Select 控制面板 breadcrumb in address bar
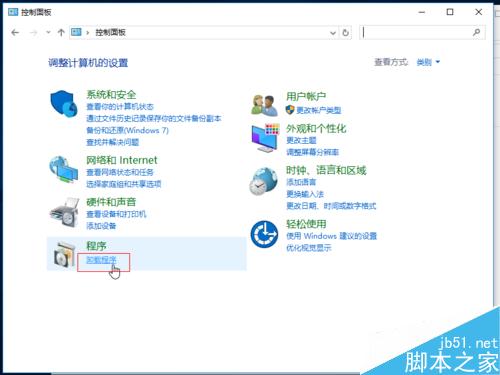The image size is (500, 375). (110, 32)
